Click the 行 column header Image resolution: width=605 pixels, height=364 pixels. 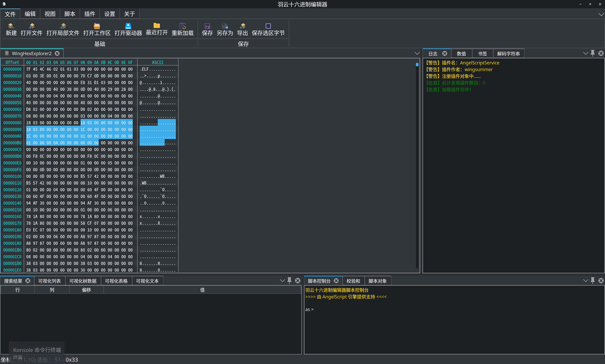pos(17,290)
